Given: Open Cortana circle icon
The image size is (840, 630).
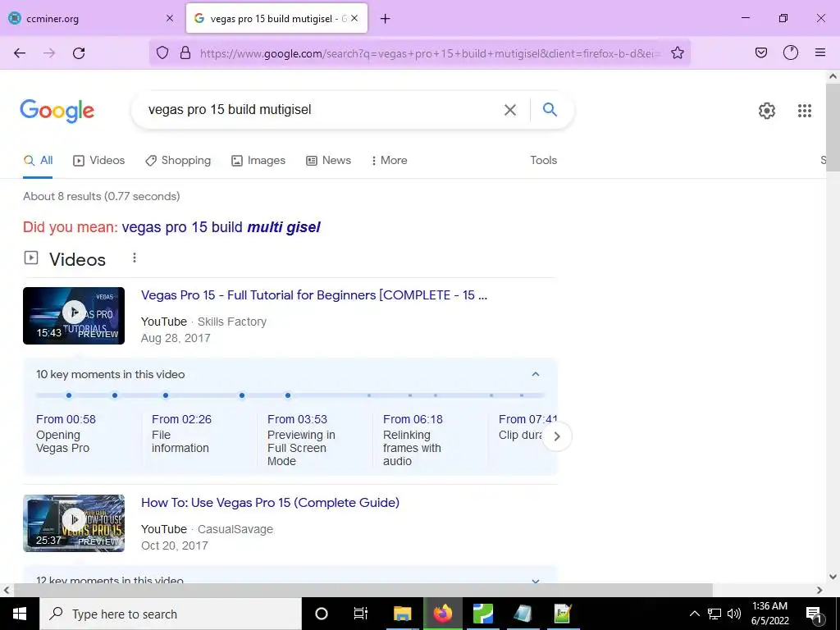Looking at the screenshot, I should click(322, 614).
